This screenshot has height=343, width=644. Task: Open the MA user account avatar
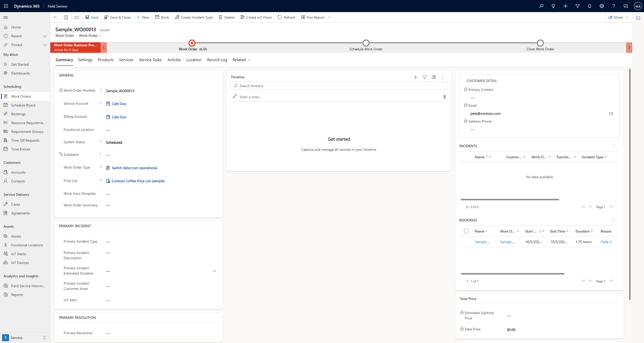click(638, 6)
